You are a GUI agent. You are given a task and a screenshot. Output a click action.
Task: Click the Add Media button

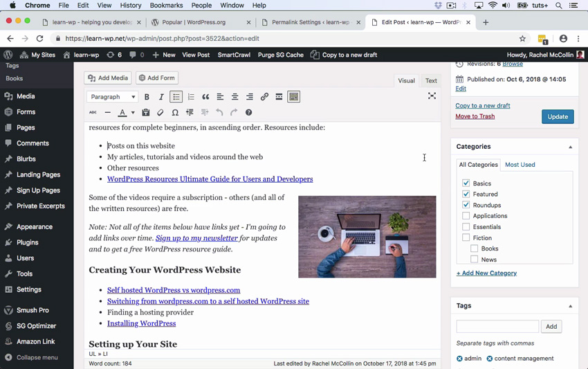[108, 78]
